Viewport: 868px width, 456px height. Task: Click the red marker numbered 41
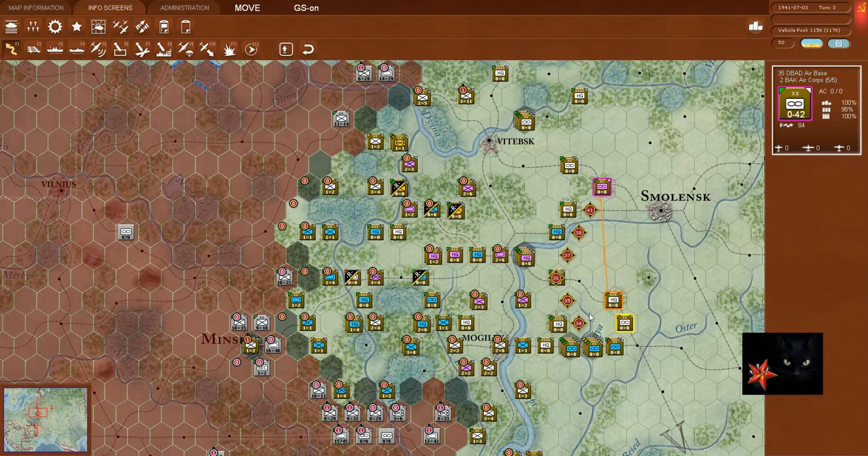pyautogui.click(x=590, y=210)
